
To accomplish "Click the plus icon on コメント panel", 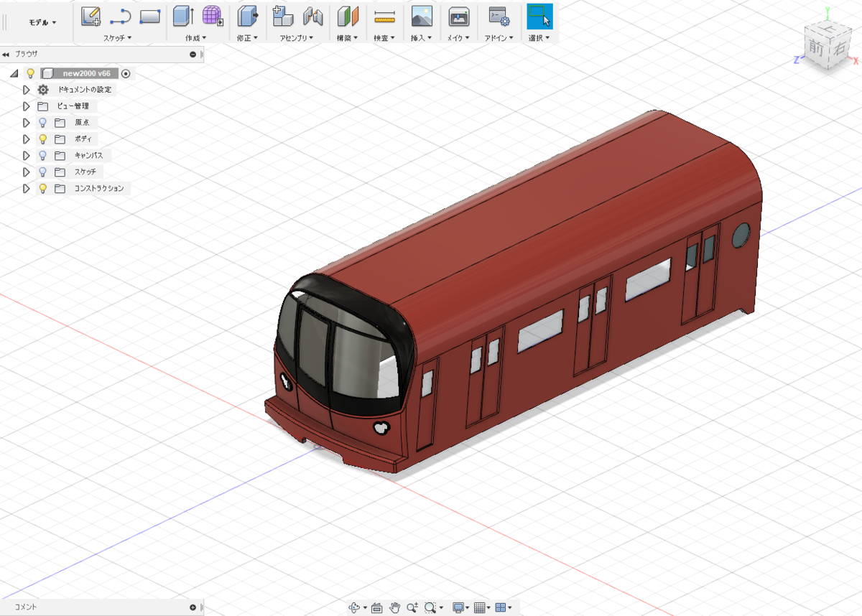I will (193, 607).
